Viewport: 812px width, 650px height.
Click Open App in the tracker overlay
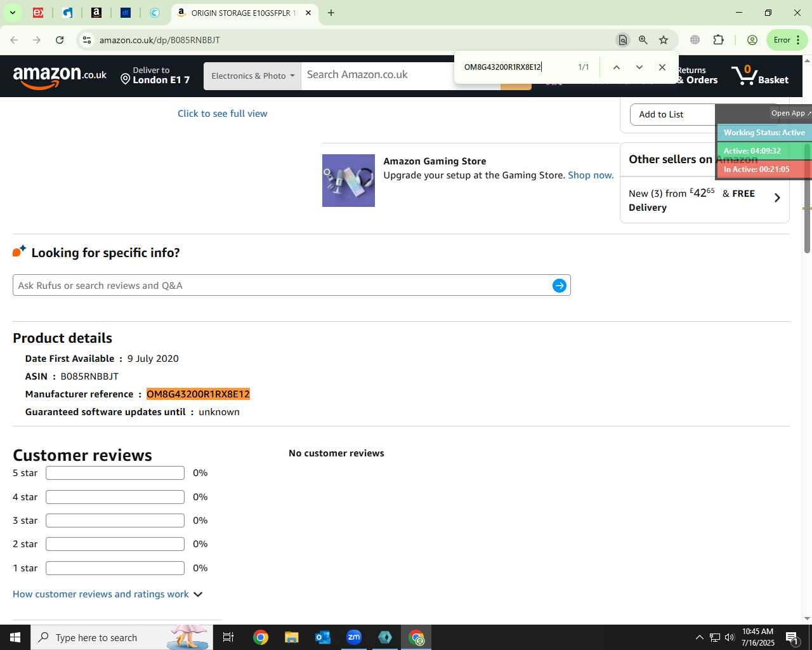(x=790, y=113)
